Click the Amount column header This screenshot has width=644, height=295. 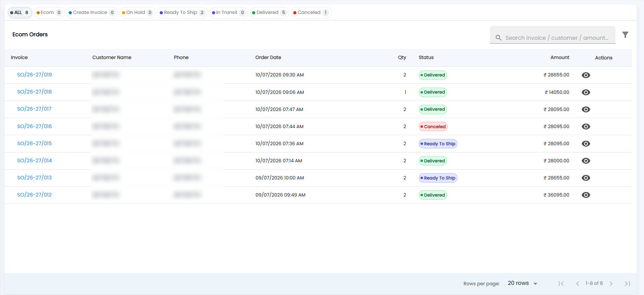click(x=560, y=58)
